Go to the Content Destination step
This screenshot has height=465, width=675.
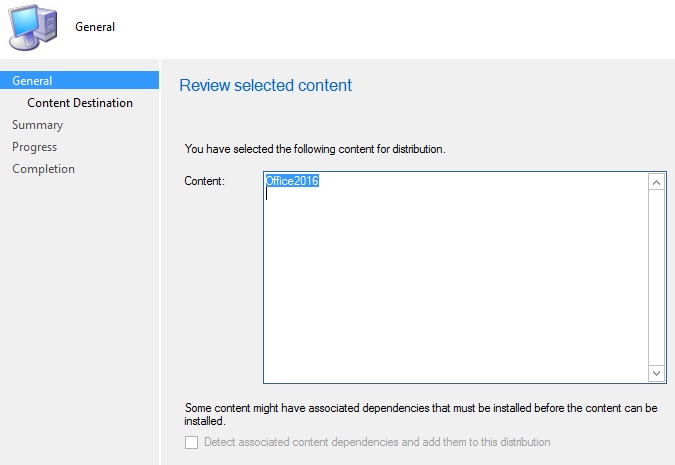[x=80, y=103]
